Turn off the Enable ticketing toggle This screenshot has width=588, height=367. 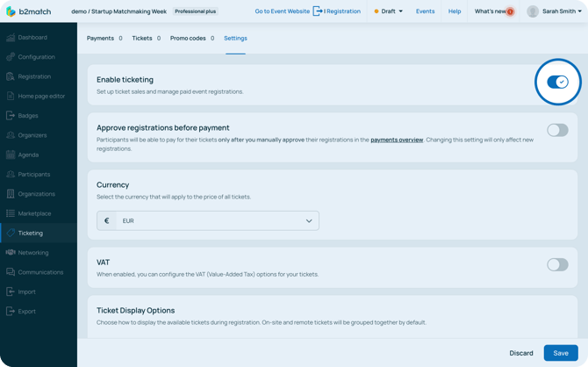tap(557, 82)
